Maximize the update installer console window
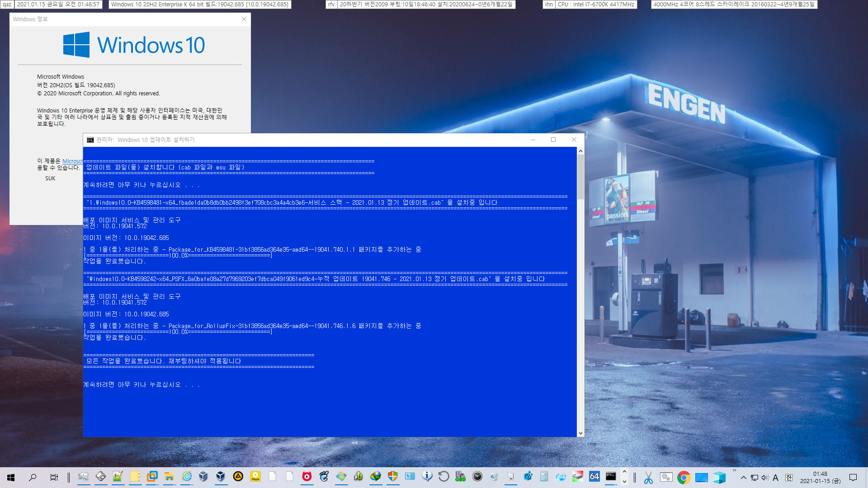 pyautogui.click(x=553, y=140)
